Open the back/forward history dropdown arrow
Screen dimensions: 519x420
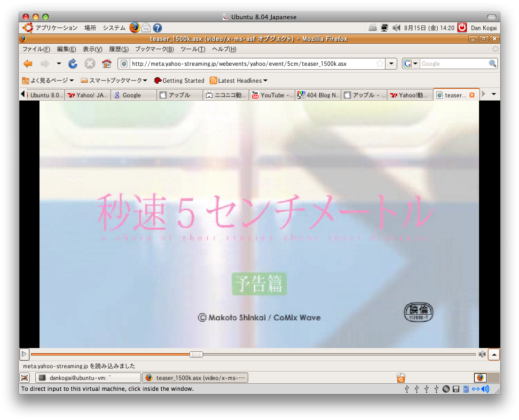[59, 63]
